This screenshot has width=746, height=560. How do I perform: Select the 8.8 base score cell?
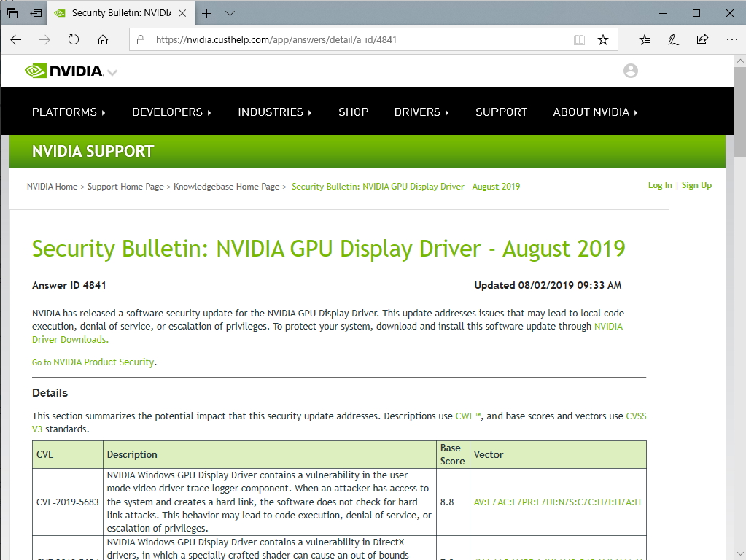pos(453,502)
